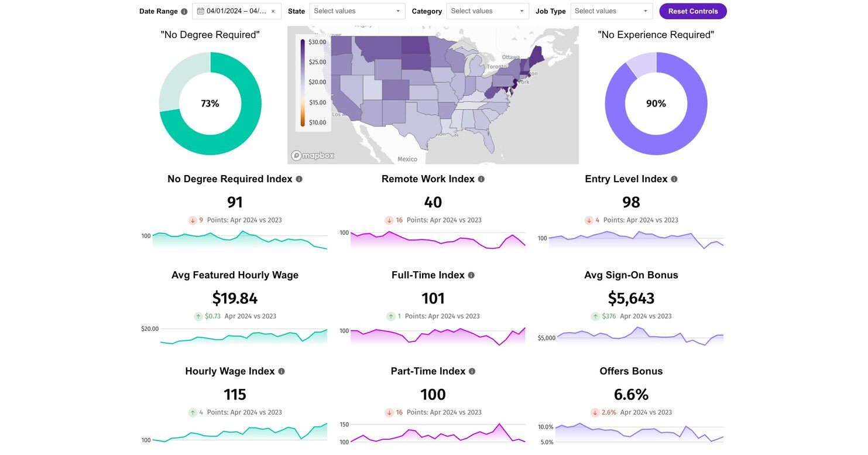
Task: Open info icon beside No Degree Required Index
Action: tap(299, 179)
